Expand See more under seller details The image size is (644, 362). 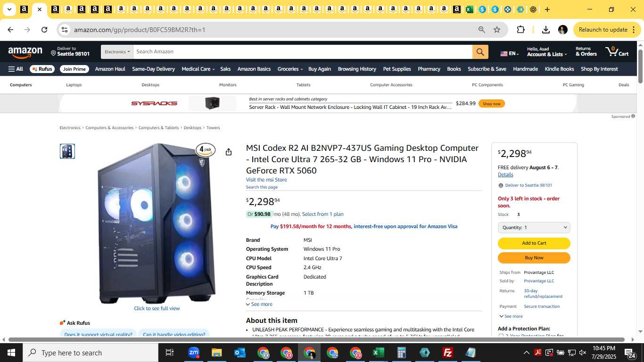click(x=511, y=316)
